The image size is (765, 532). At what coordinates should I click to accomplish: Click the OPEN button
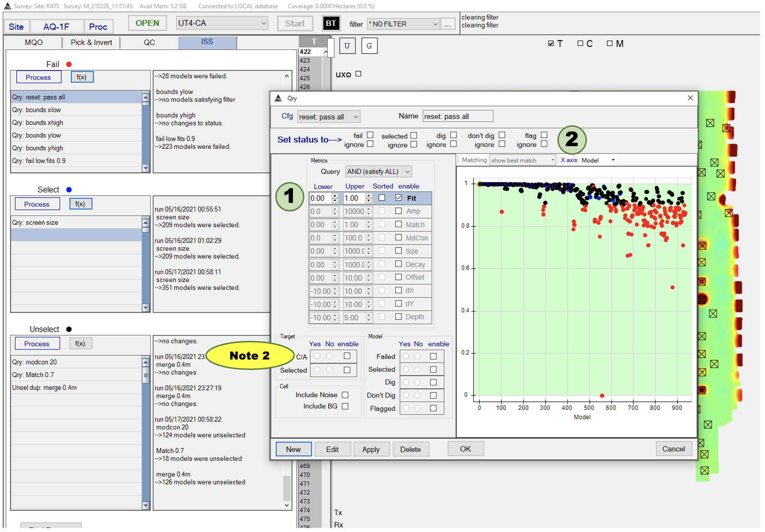(147, 23)
